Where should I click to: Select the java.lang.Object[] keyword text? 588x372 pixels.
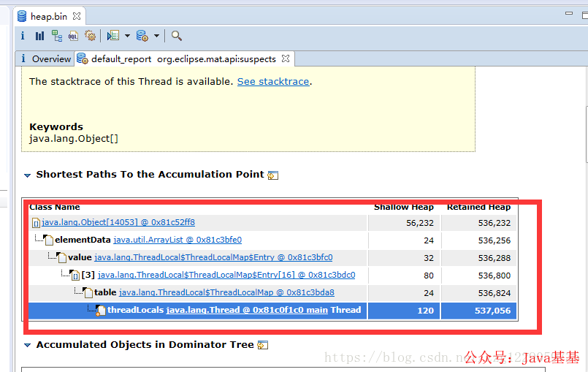click(x=74, y=139)
